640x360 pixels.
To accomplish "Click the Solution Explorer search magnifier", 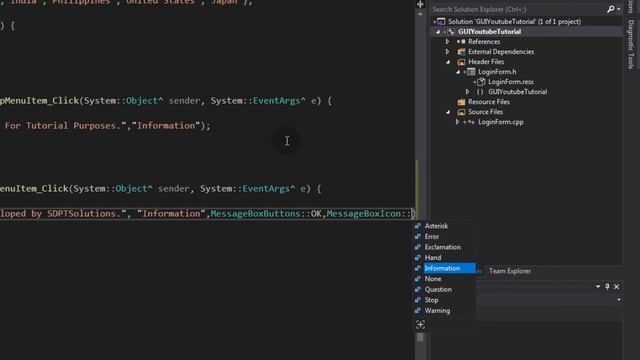I will 610,9.
